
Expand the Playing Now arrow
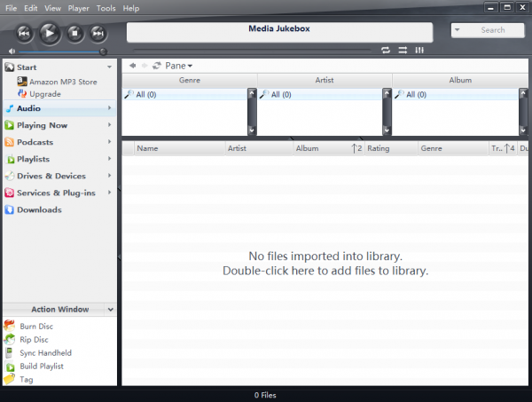coord(109,125)
